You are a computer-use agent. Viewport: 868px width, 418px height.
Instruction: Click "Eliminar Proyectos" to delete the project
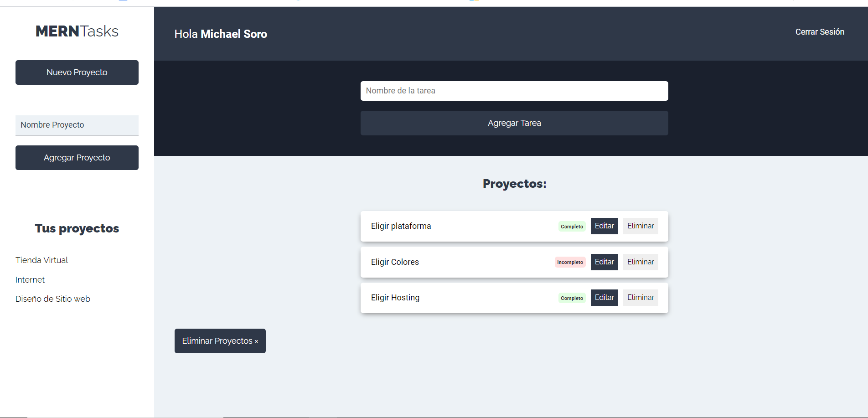pos(220,341)
